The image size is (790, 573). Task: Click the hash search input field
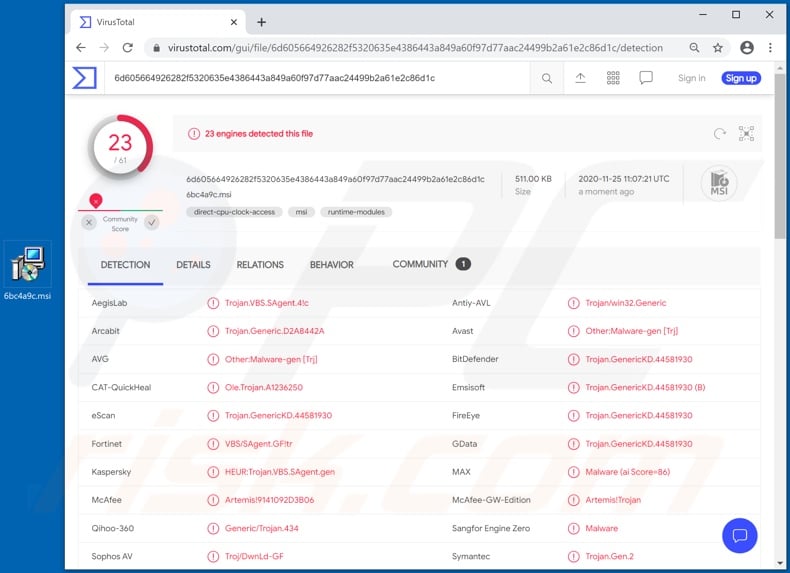coord(317,78)
